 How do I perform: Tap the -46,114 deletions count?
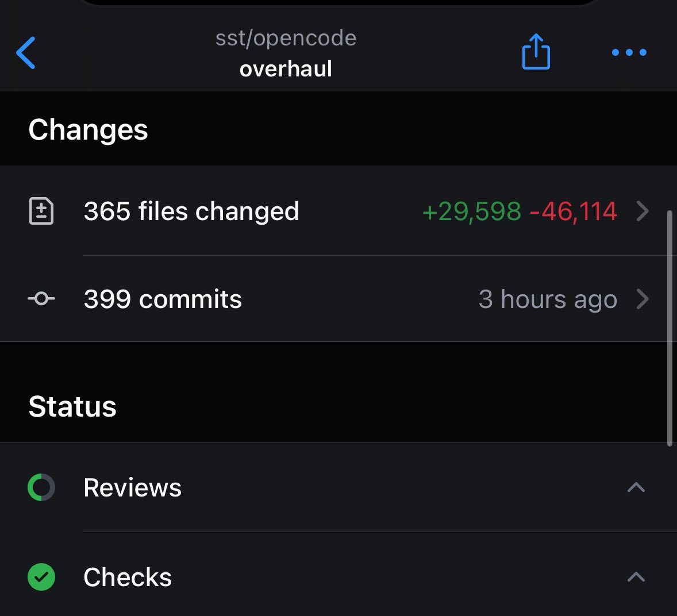[574, 211]
